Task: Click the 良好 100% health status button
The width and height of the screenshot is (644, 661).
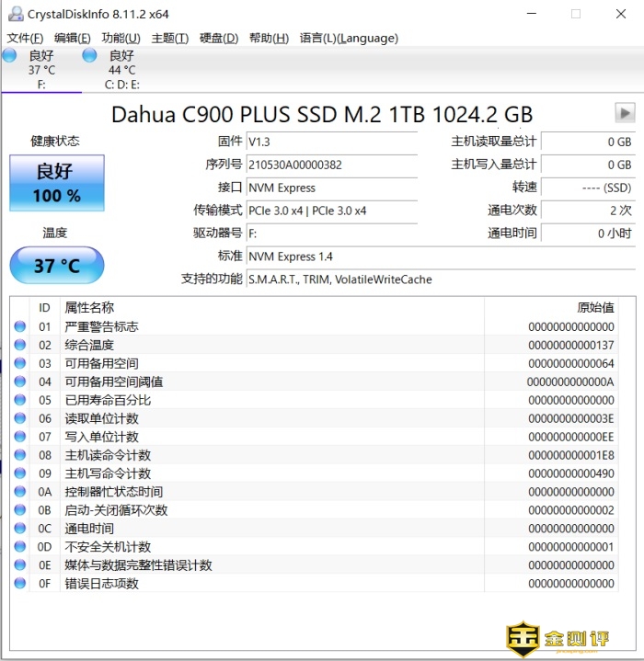Action: pos(57,183)
